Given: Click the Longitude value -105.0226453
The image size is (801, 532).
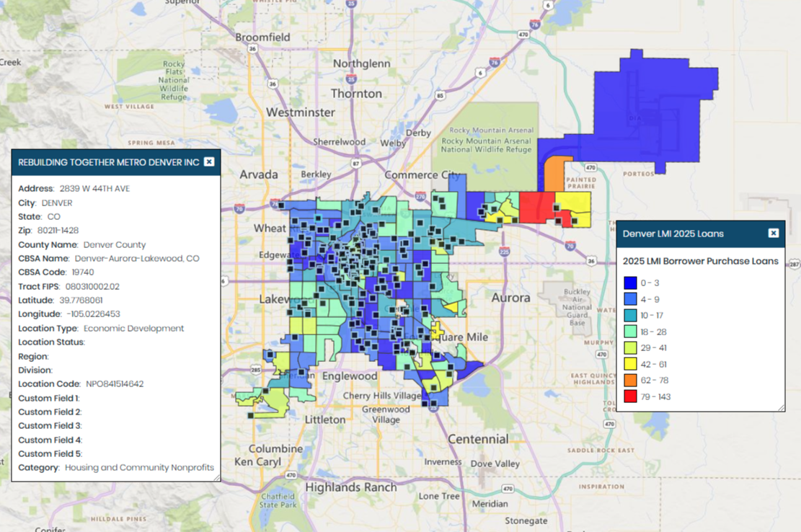Looking at the screenshot, I should (x=94, y=314).
